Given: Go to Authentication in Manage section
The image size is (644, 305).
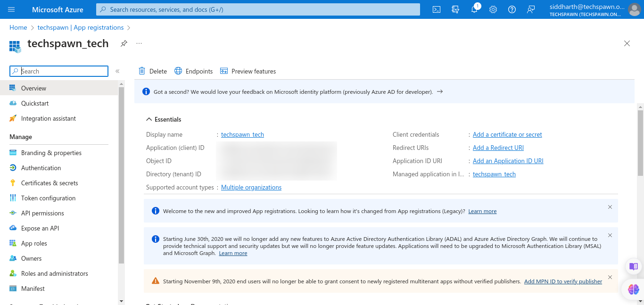Looking at the screenshot, I should [41, 168].
